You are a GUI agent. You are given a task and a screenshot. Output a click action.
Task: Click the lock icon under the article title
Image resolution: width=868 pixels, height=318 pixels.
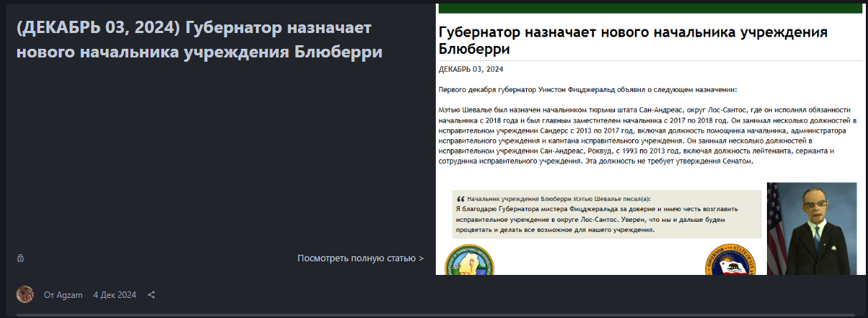tap(21, 258)
